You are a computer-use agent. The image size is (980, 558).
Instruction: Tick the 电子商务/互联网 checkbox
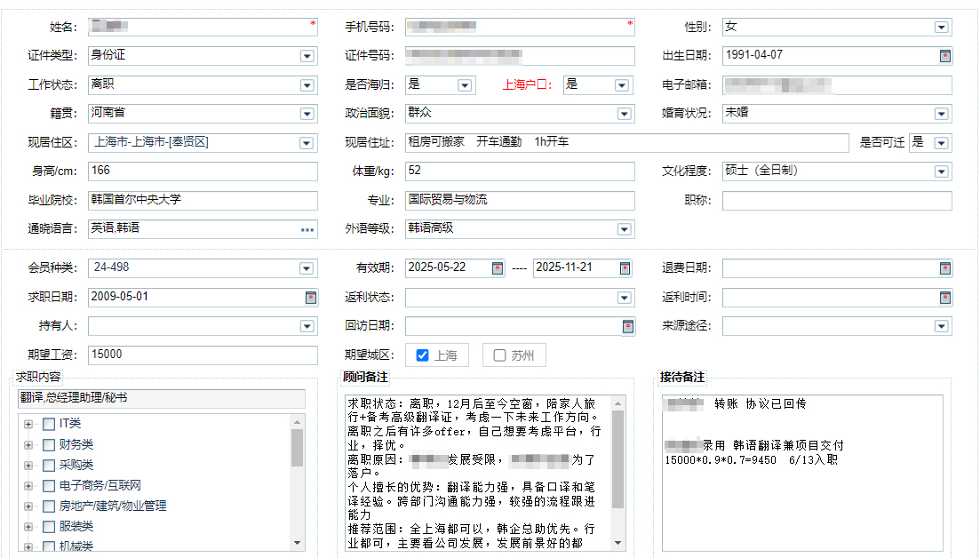(49, 486)
